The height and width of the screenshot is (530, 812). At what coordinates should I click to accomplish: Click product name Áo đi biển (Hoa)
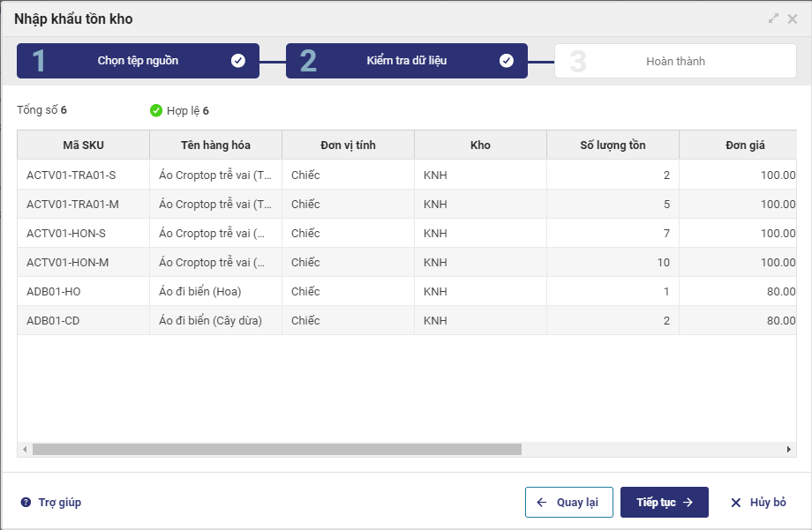[199, 291]
